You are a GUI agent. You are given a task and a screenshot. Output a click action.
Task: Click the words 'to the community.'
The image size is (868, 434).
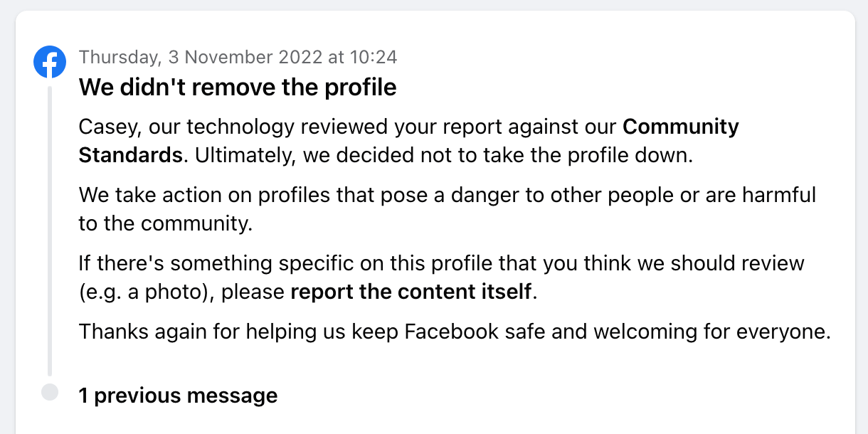coord(165,223)
